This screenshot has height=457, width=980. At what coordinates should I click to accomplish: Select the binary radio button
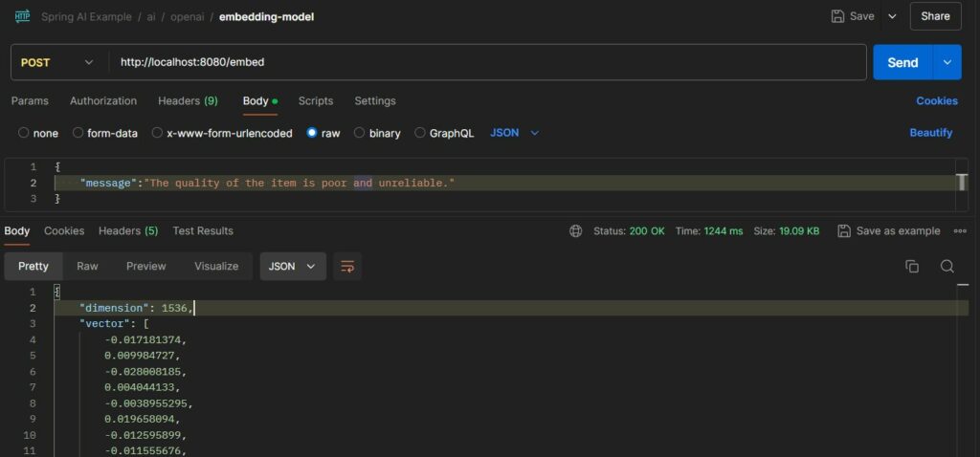tap(360, 132)
